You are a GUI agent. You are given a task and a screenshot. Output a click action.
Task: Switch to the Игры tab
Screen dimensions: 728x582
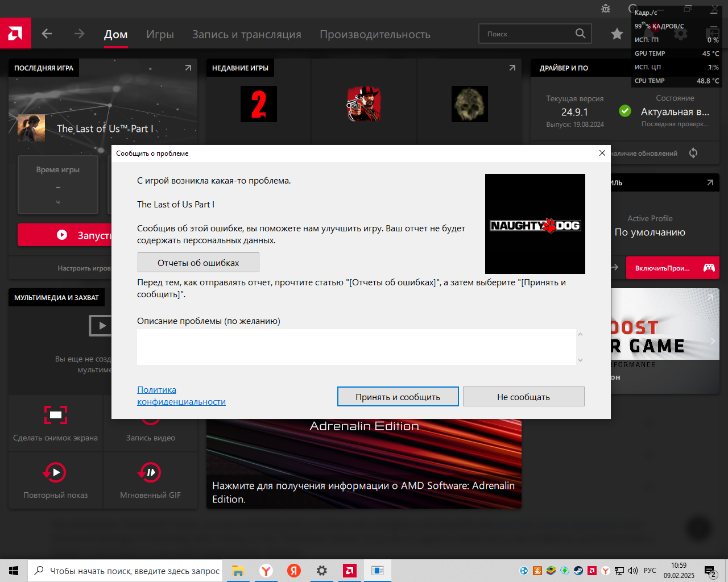[x=160, y=34]
